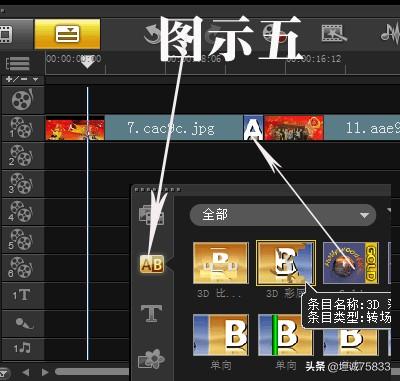Expand the 全部 category dropdown
Image resolution: width=400 pixels, height=381 pixels.
click(283, 215)
